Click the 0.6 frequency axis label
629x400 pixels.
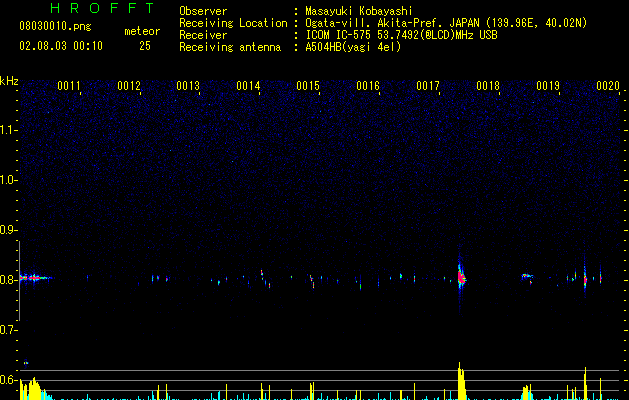click(x=7, y=380)
